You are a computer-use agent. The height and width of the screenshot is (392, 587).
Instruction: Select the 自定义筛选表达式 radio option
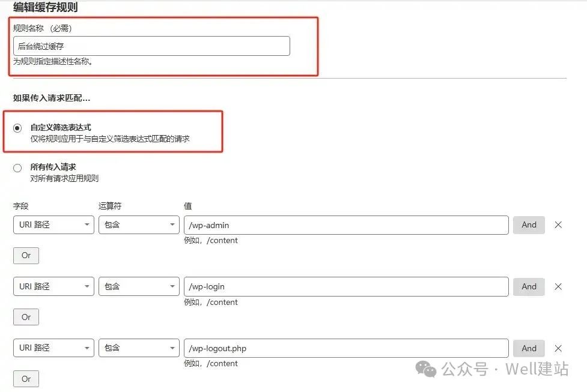17,128
